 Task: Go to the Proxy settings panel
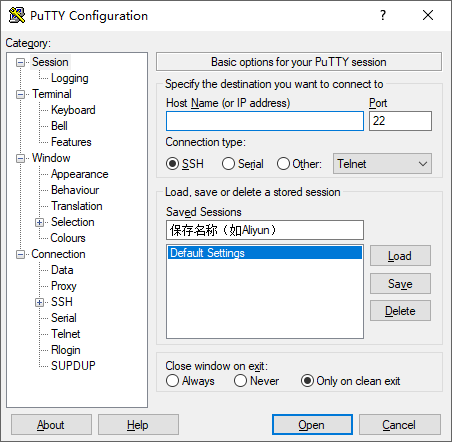pos(64,286)
